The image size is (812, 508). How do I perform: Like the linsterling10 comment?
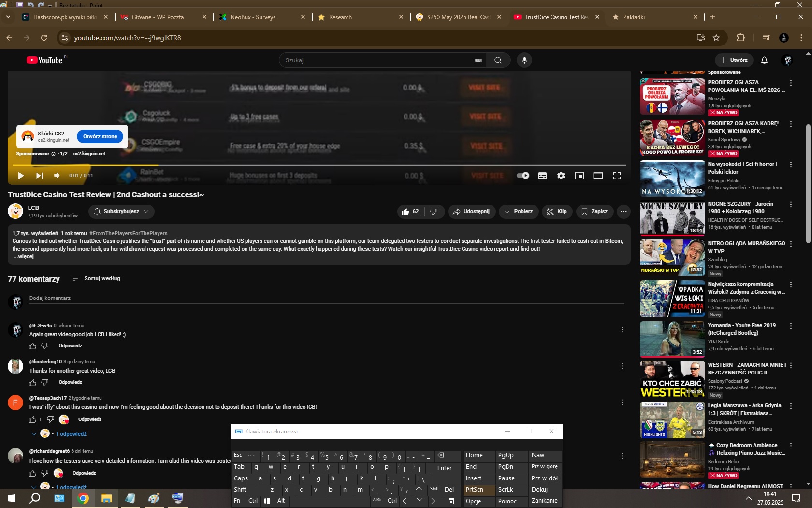click(x=32, y=382)
